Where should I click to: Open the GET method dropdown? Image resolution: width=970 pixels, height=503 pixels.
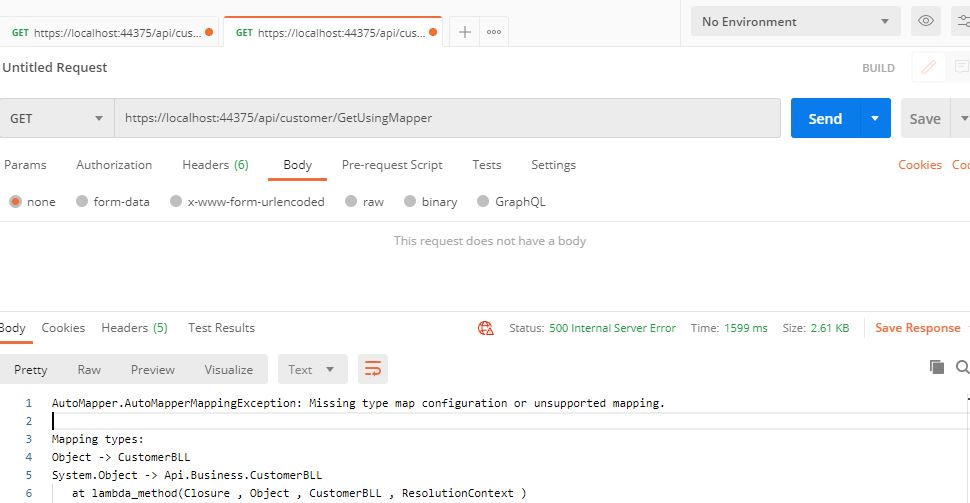click(x=57, y=118)
